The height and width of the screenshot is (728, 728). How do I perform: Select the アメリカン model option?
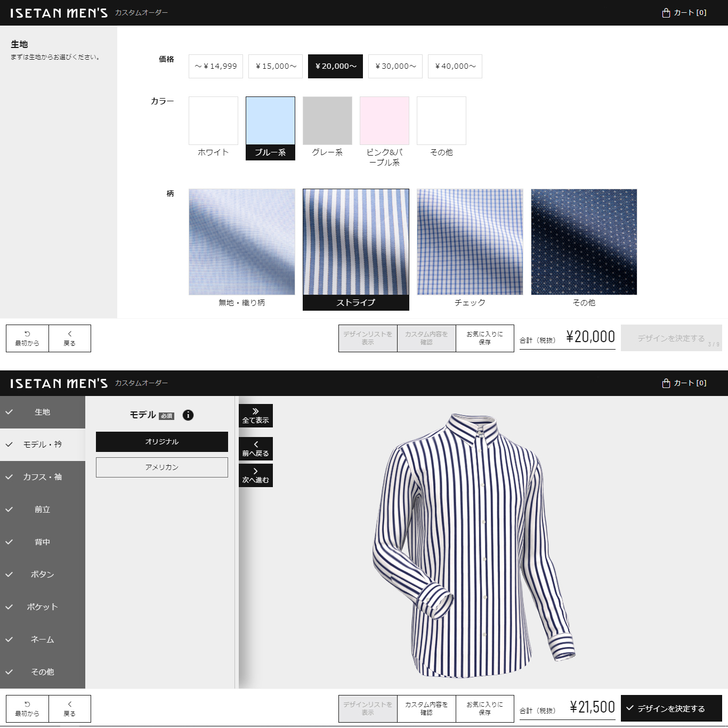pyautogui.click(x=162, y=467)
